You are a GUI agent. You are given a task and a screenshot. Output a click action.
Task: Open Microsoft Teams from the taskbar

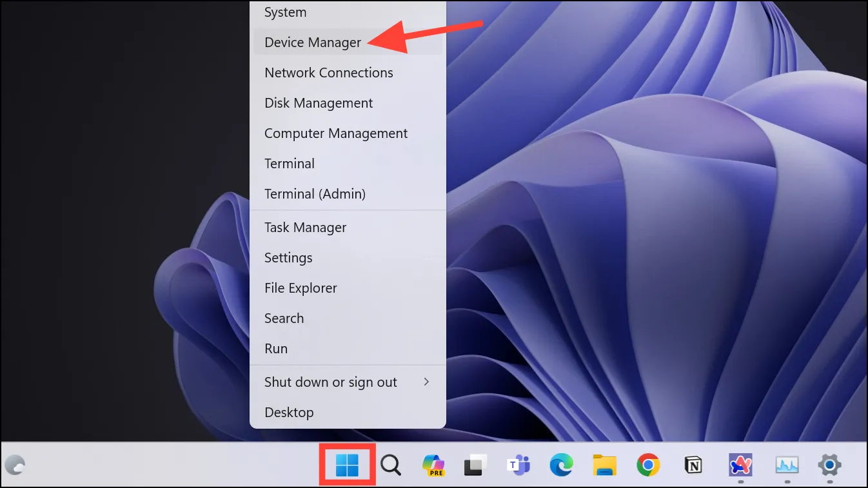pos(518,465)
